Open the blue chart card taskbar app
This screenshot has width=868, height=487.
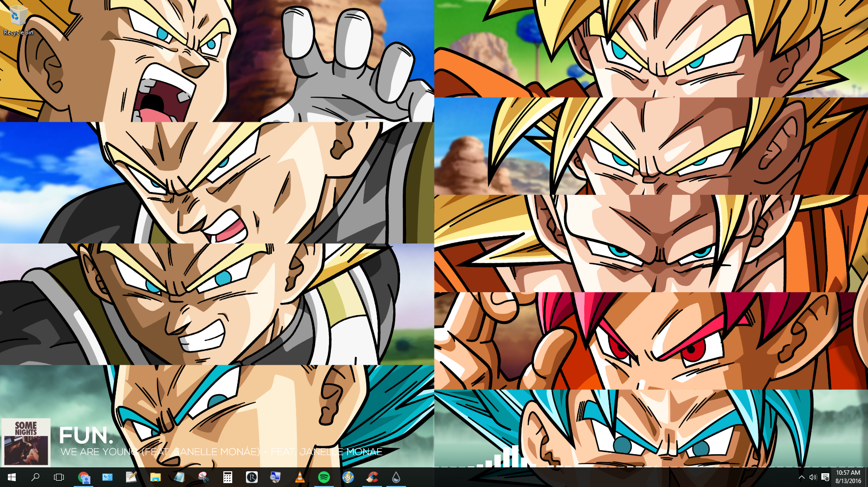[x=108, y=477]
